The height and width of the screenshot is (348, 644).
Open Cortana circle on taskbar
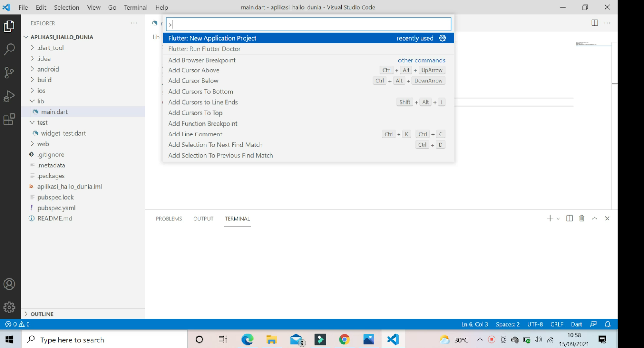click(199, 340)
